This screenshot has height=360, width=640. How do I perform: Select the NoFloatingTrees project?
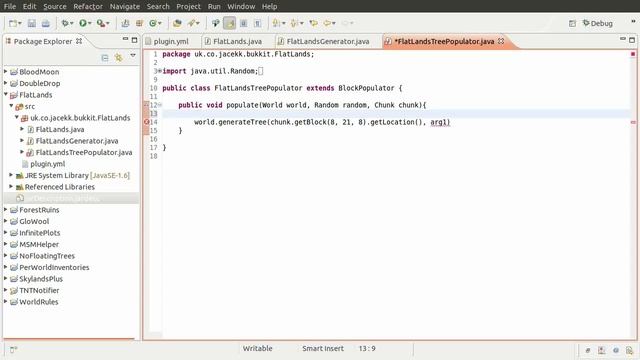point(47,256)
